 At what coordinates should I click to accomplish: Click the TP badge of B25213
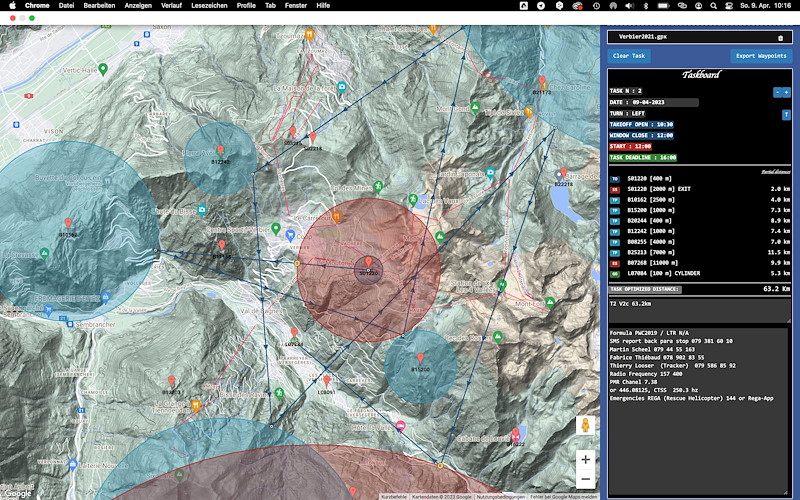point(615,253)
